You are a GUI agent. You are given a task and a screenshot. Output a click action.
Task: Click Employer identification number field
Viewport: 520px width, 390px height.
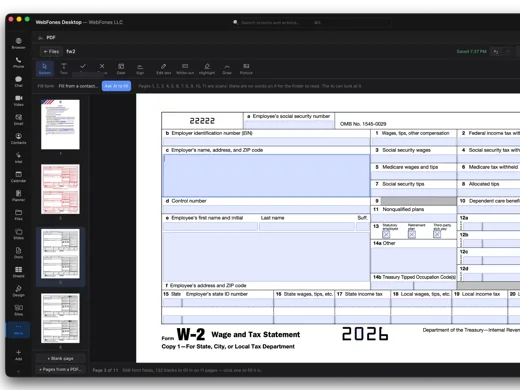pos(266,141)
